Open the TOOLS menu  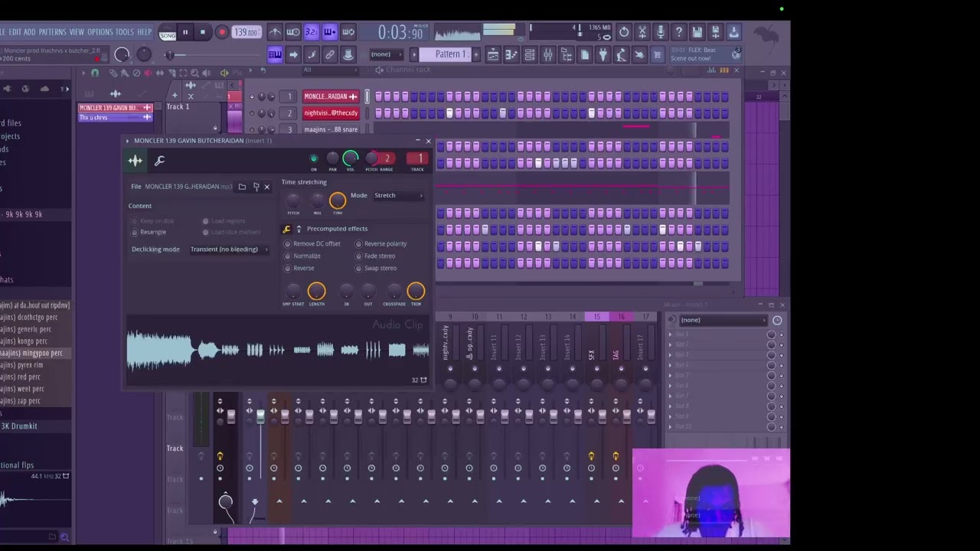[x=125, y=32]
